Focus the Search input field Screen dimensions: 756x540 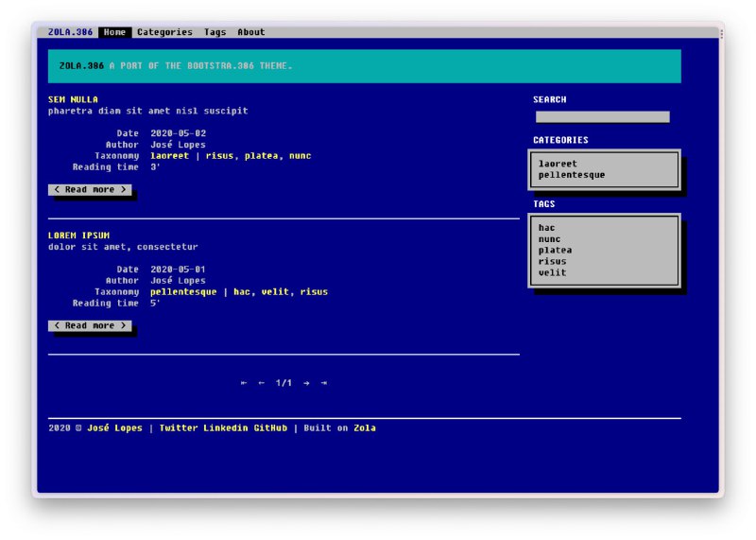[x=603, y=116]
